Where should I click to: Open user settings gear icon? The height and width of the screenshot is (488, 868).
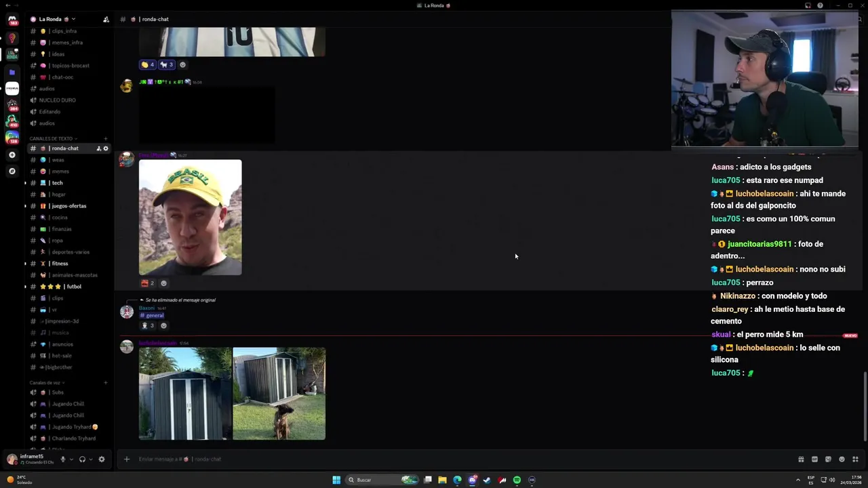coord(102,459)
